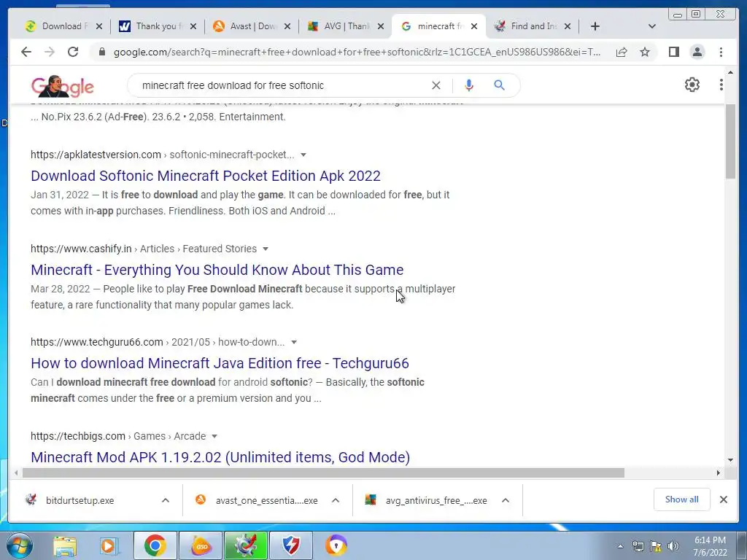Open the tab search chevron
Image resolution: width=747 pixels, height=560 pixels.
(x=652, y=26)
